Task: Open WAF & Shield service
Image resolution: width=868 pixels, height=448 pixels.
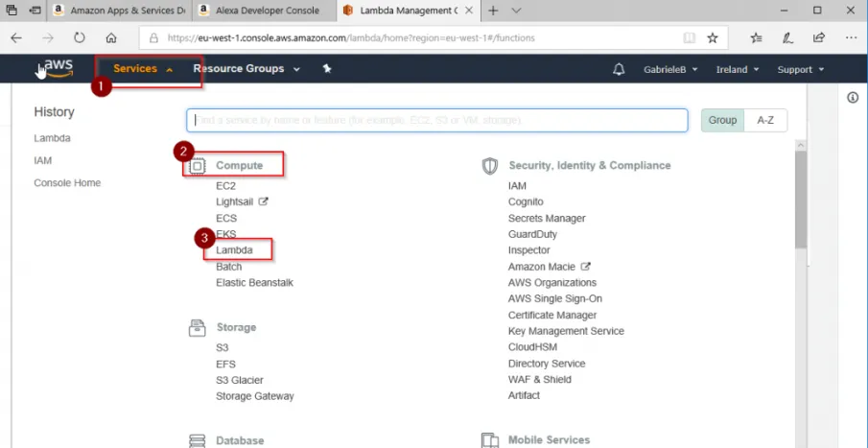Action: (x=540, y=380)
